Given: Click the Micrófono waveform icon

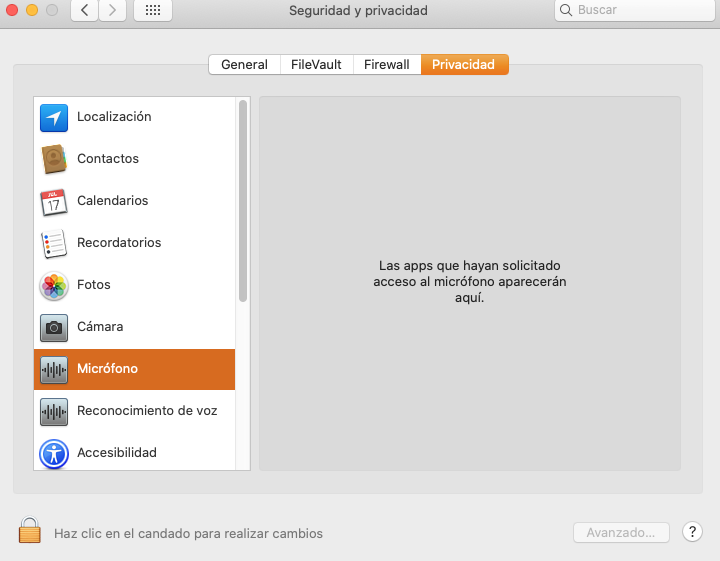Looking at the screenshot, I should [54, 370].
